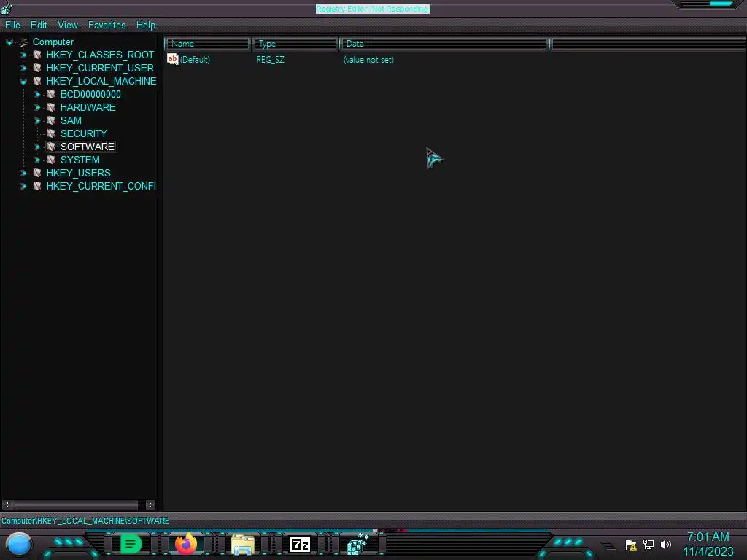Image resolution: width=747 pixels, height=560 pixels.
Task: Select the HKEY_CURRENT_USER key
Action: click(x=100, y=68)
